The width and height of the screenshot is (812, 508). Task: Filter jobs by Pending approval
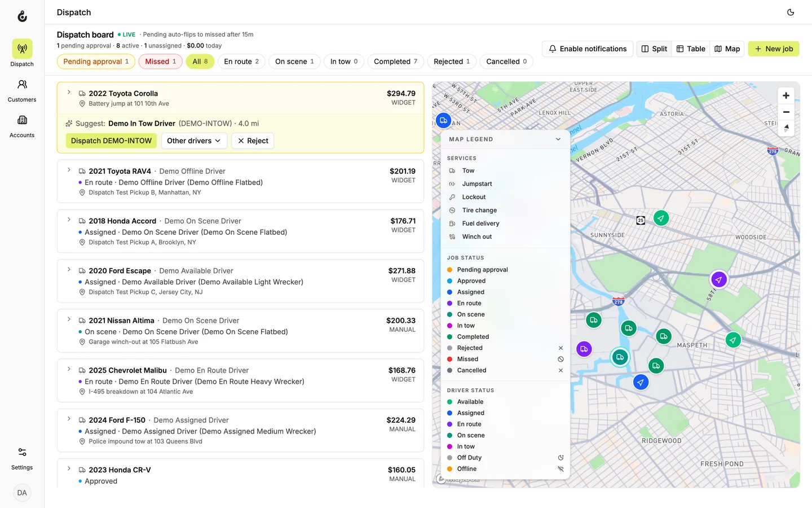click(x=96, y=62)
